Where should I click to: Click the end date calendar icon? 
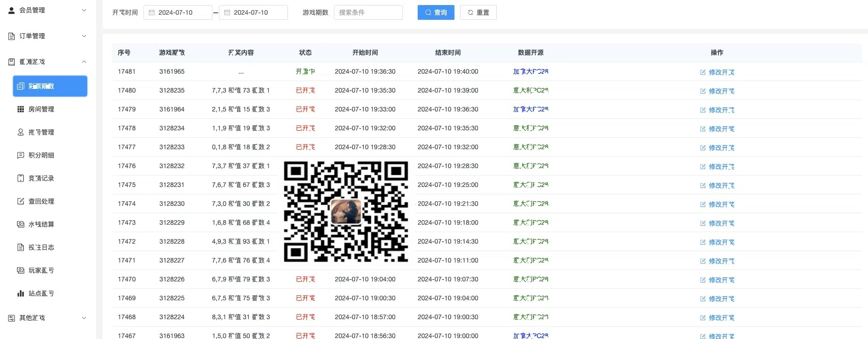[227, 12]
